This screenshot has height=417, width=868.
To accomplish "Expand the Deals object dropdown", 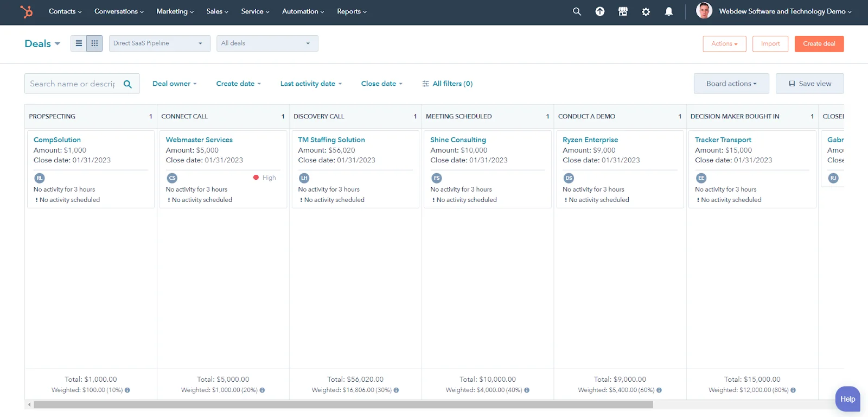I will 42,43.
